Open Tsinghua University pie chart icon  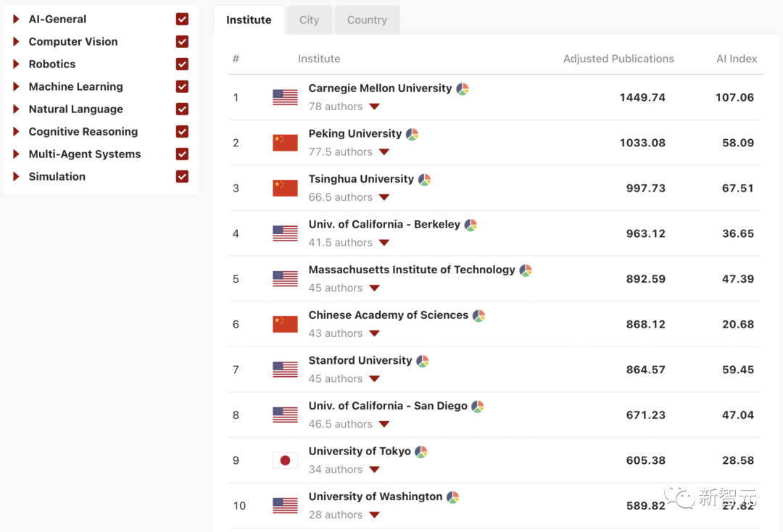click(x=425, y=180)
